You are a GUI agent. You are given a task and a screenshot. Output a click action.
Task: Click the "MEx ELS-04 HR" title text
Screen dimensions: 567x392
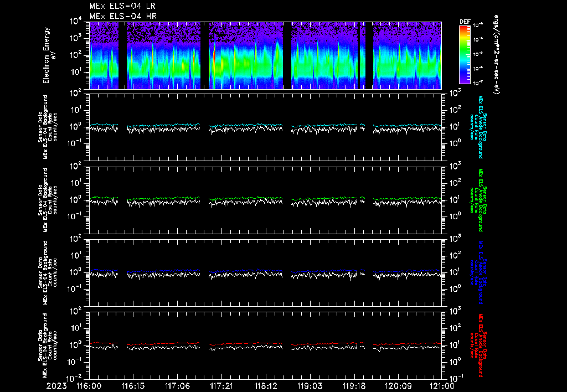point(123,16)
